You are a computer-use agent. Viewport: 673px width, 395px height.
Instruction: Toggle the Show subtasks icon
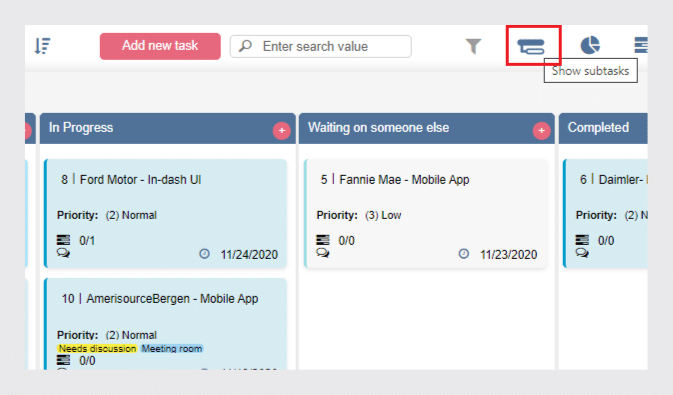click(531, 46)
